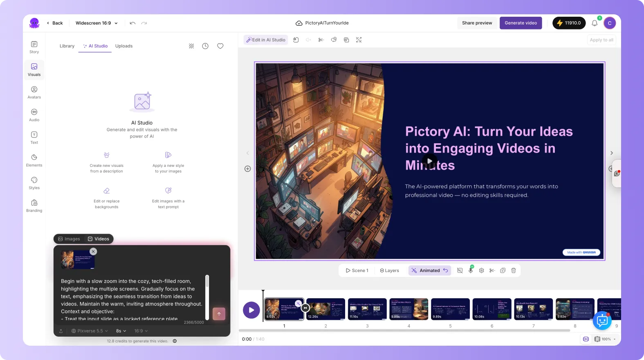Image resolution: width=644 pixels, height=360 pixels.
Task: Switch to the Library tab
Action: point(67,46)
